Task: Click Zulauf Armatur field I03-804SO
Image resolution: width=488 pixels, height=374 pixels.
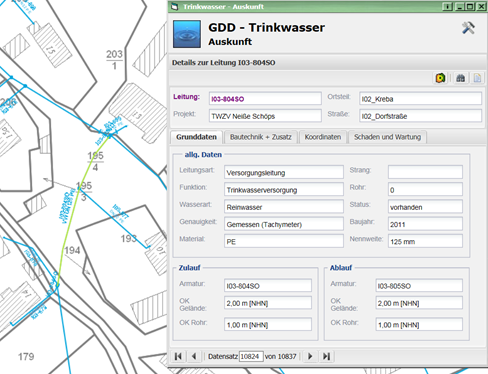Action: click(x=268, y=286)
